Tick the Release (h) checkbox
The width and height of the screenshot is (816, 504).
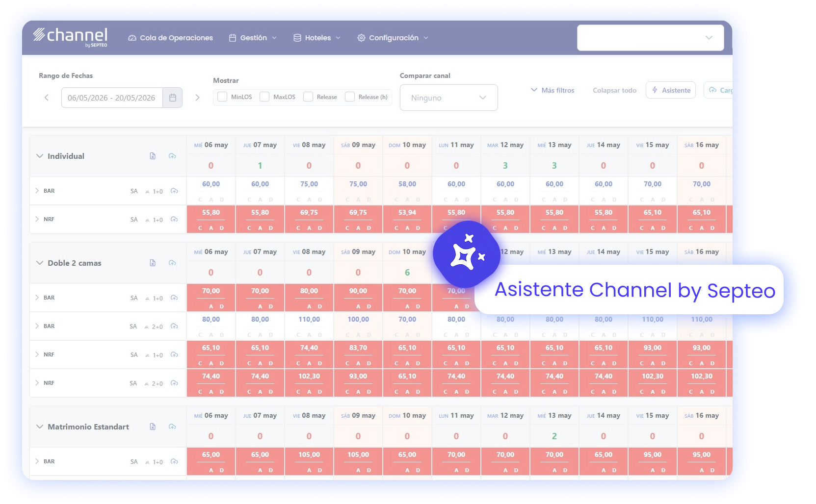click(350, 97)
